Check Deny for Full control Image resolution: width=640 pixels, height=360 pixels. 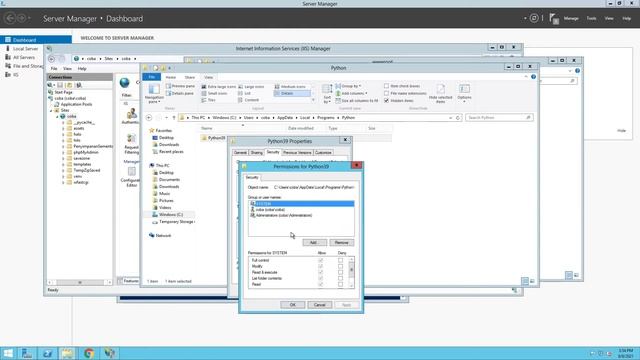pyautogui.click(x=340, y=260)
